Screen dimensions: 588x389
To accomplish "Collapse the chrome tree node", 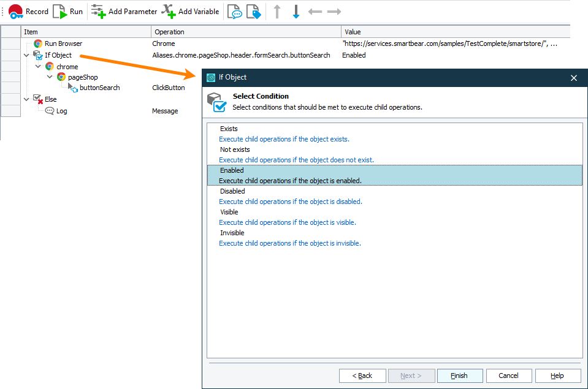I will tap(38, 66).
